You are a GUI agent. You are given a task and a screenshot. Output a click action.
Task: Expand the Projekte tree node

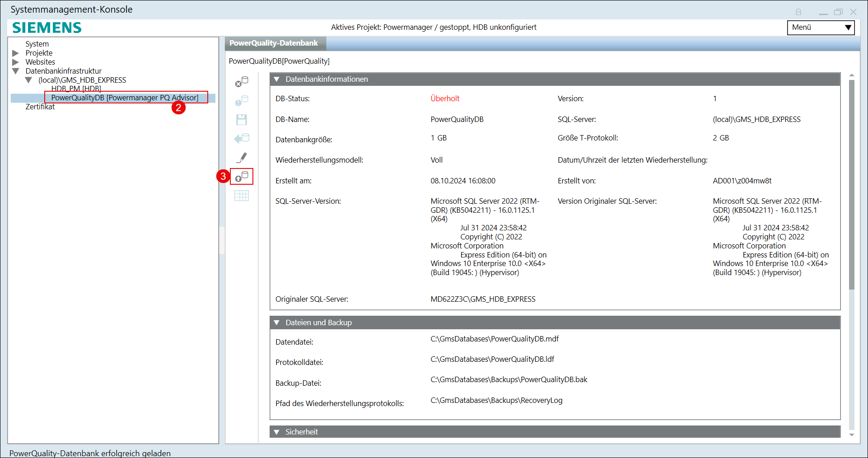pyautogui.click(x=16, y=53)
